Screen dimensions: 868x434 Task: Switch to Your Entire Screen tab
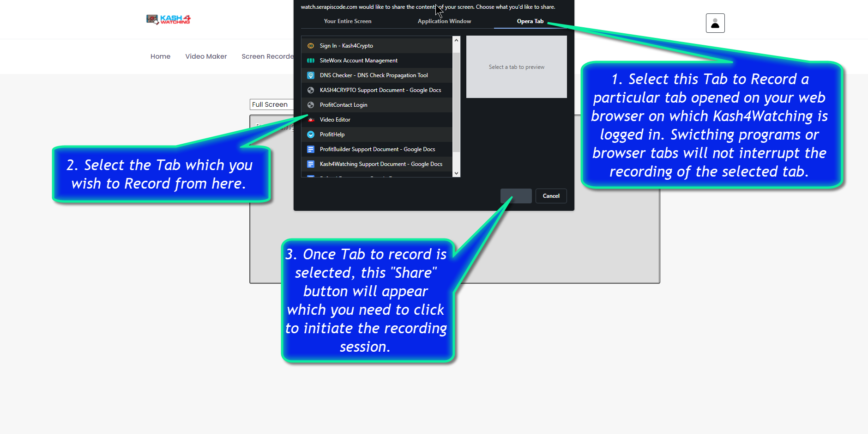pyautogui.click(x=348, y=21)
